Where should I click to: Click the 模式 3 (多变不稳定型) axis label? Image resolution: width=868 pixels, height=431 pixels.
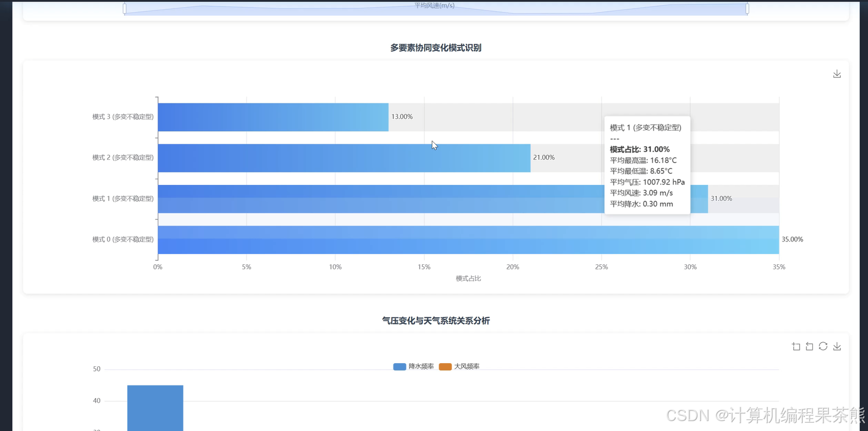pos(123,117)
